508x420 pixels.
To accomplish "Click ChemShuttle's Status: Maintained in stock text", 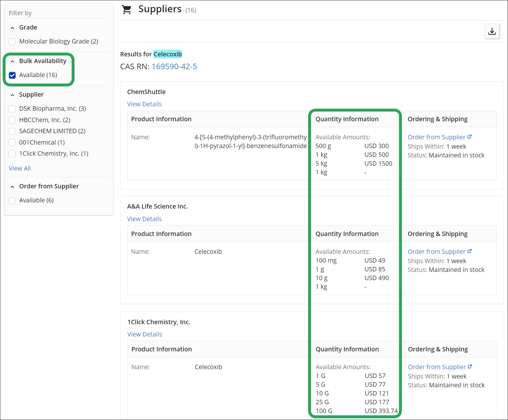I will [446, 155].
